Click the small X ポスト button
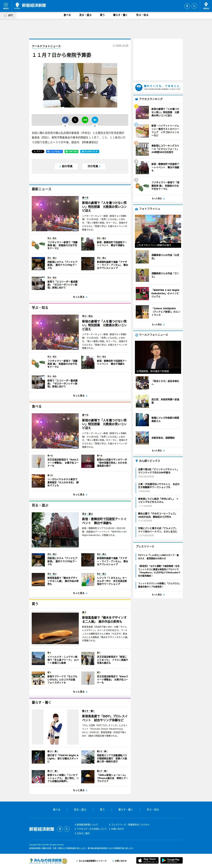 (x=38, y=151)
